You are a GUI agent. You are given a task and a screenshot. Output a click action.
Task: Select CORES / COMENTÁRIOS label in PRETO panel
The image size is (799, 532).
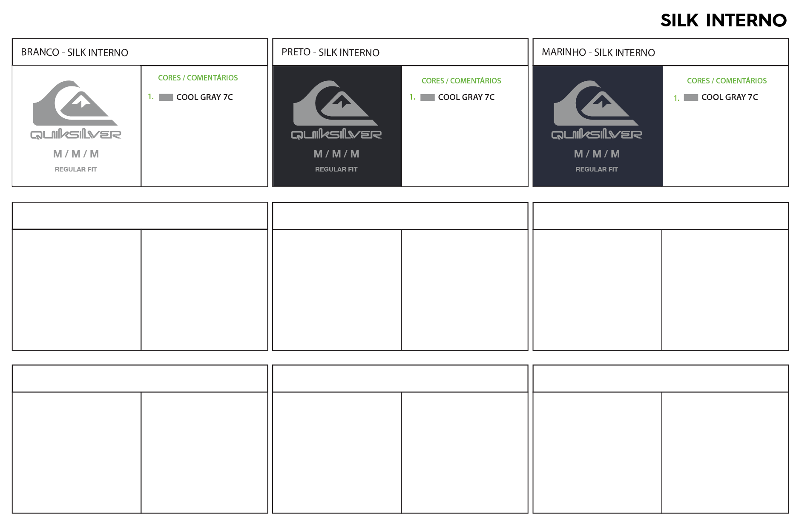click(x=461, y=81)
